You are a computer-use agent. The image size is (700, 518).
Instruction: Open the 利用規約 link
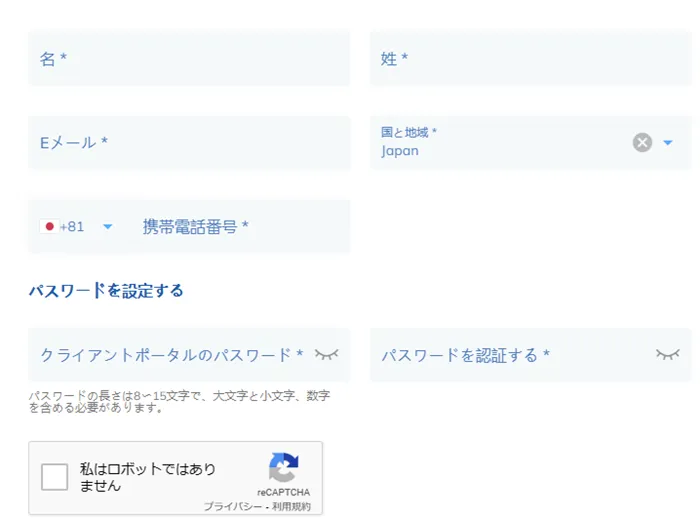[x=292, y=506]
